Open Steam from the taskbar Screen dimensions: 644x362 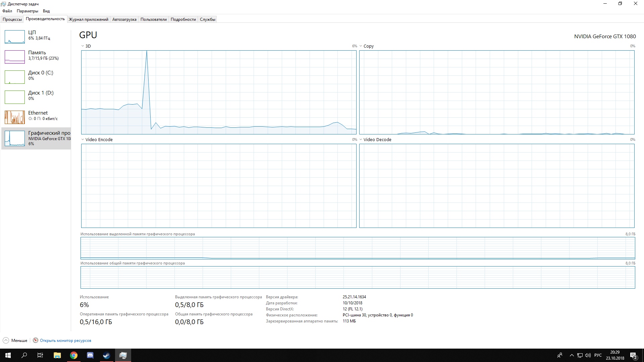click(107, 355)
